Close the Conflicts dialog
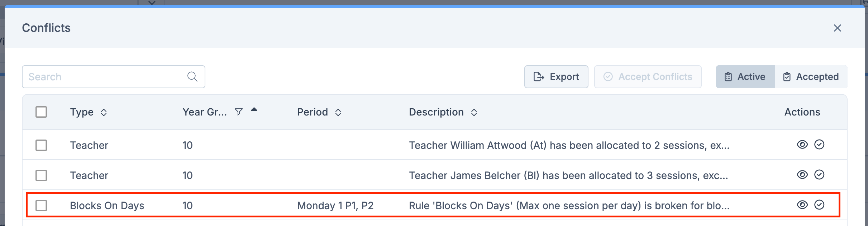Viewport: 868px width, 226px height. tap(837, 28)
